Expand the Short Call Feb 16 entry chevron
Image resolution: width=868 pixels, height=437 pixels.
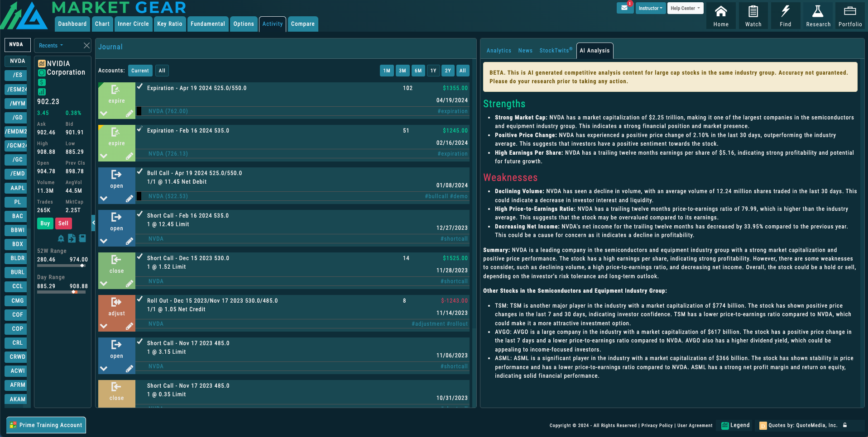pyautogui.click(x=104, y=241)
